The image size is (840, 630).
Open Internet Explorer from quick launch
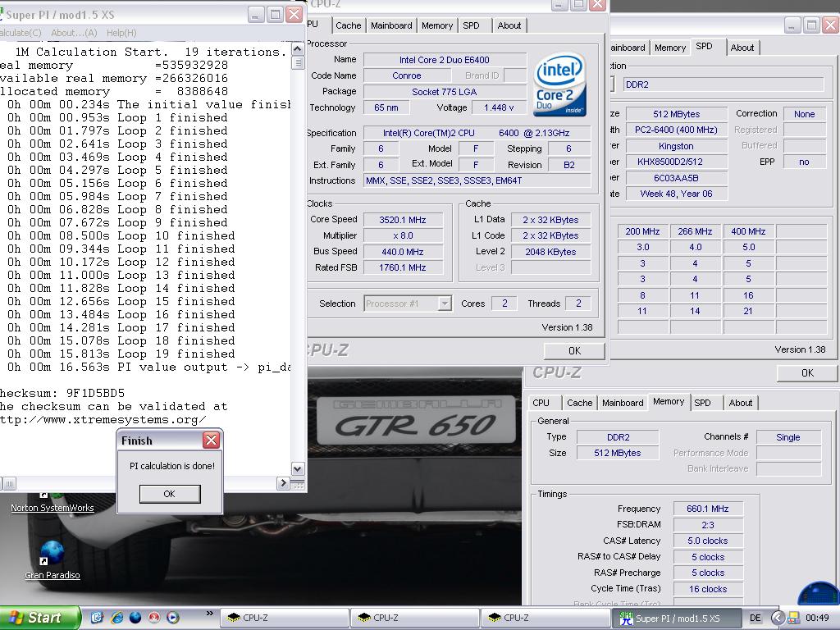(116, 617)
